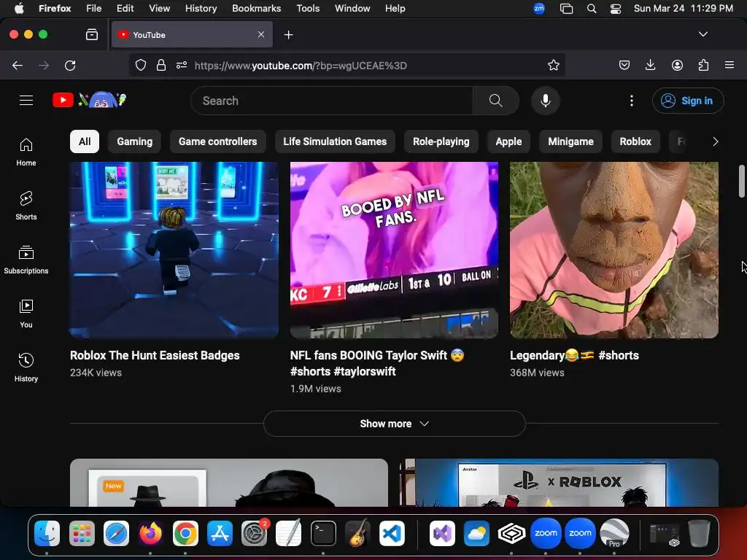Viewport: 747px width, 560px height.
Task: Save to Pocket icon in the toolbar
Action: (624, 65)
